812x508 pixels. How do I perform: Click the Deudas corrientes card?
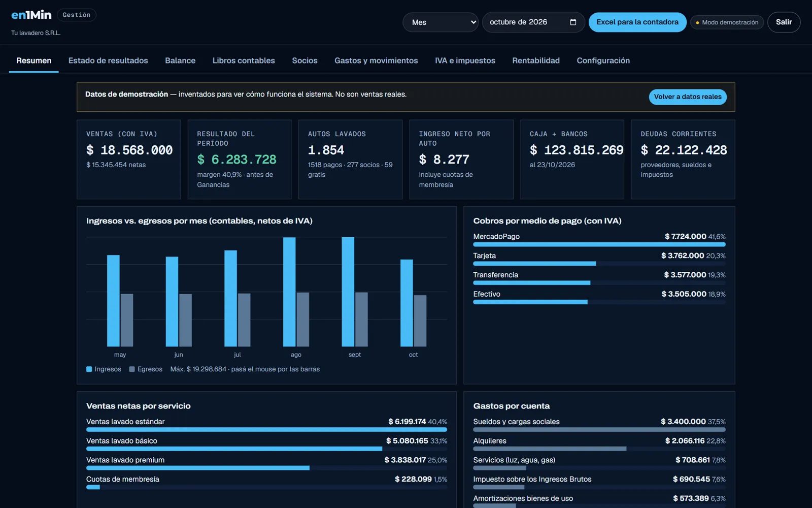pos(683,160)
